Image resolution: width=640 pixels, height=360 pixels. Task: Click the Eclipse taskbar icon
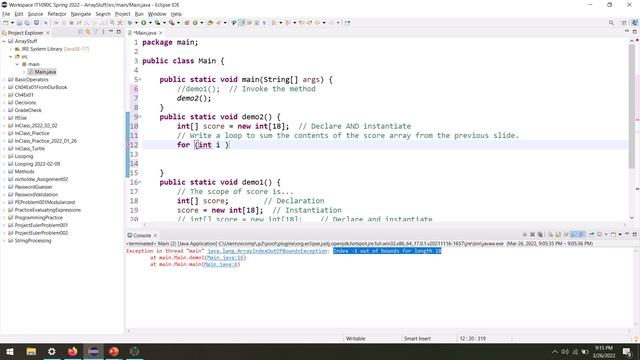pyautogui.click(x=93, y=351)
